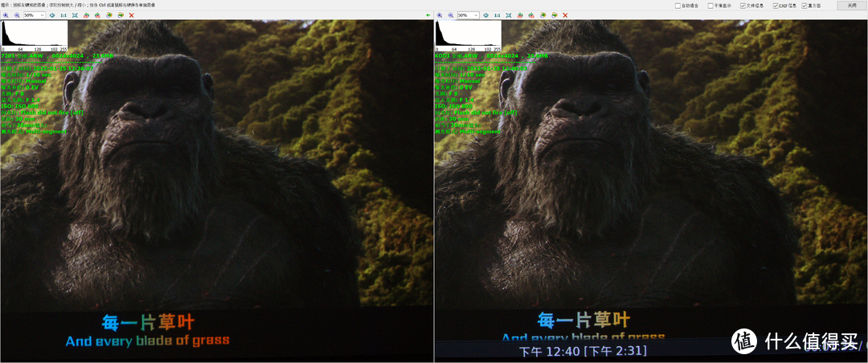The image size is (868, 363).
Task: Remove right pane image with red X
Action: coord(565,15)
